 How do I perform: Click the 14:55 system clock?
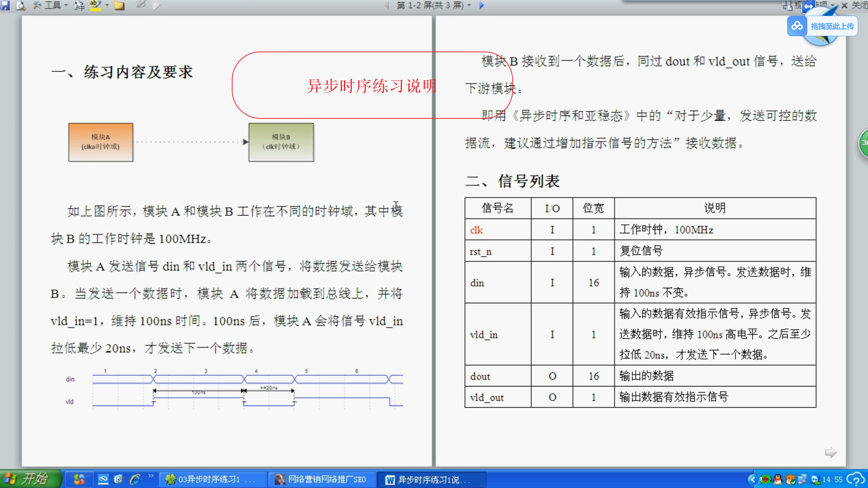point(832,479)
